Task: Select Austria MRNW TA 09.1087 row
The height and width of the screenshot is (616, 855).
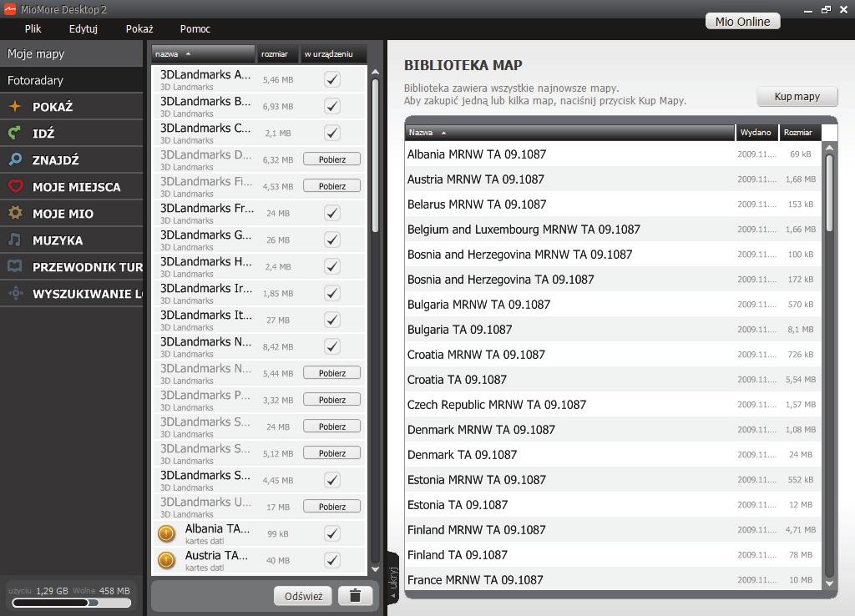Action: (613, 179)
